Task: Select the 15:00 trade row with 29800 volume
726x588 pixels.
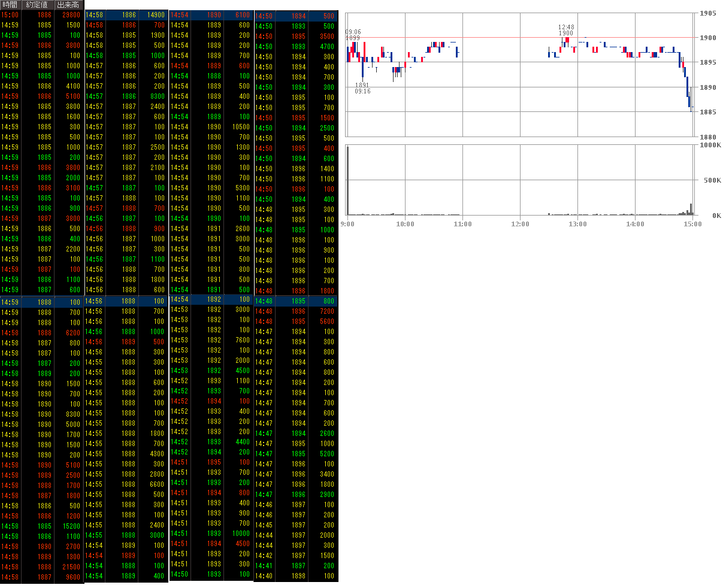Action: click(42, 15)
